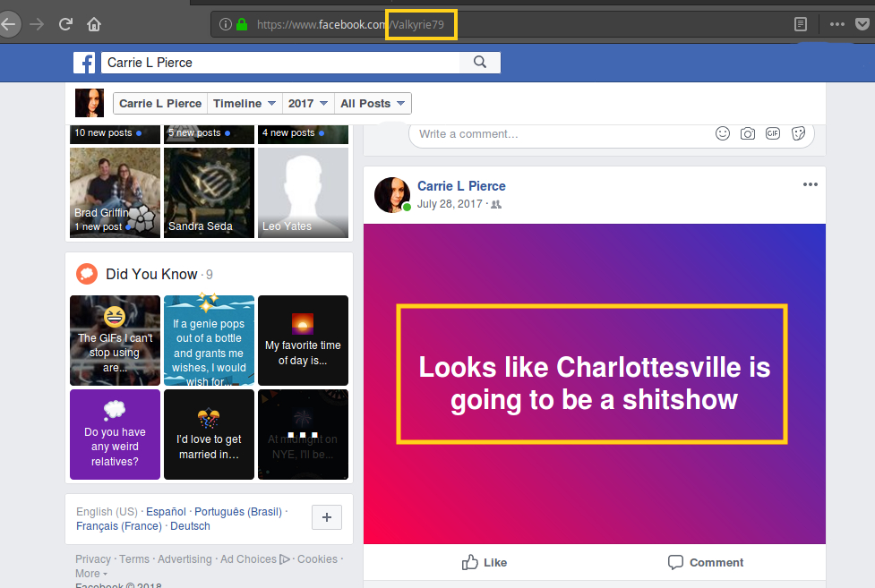Insert a GIF into the comment
The height and width of the screenshot is (588, 875).
[x=772, y=133]
